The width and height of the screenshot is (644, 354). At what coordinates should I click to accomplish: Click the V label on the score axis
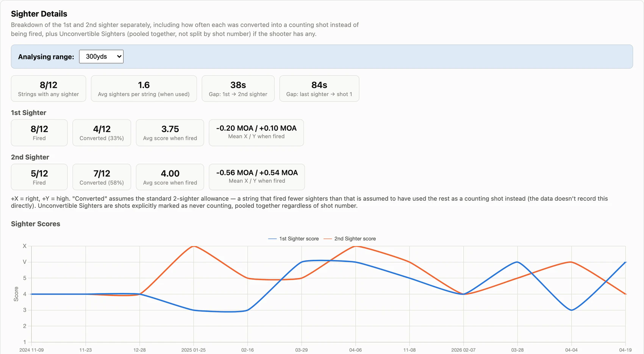(25, 262)
